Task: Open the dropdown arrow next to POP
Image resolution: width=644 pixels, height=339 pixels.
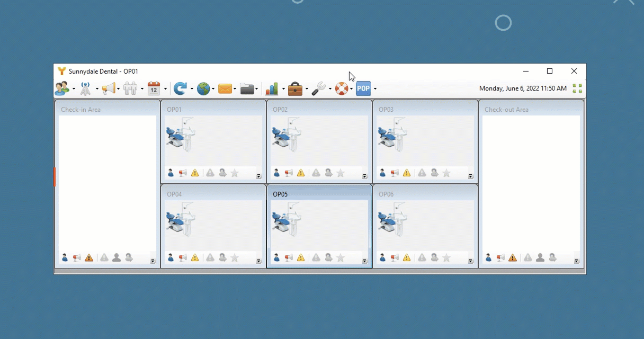Action: [x=375, y=89]
